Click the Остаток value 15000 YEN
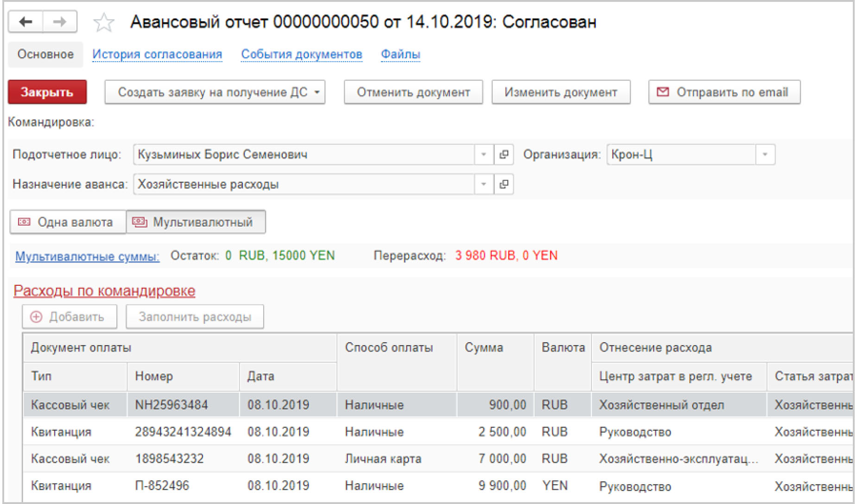857x504 pixels. (303, 255)
